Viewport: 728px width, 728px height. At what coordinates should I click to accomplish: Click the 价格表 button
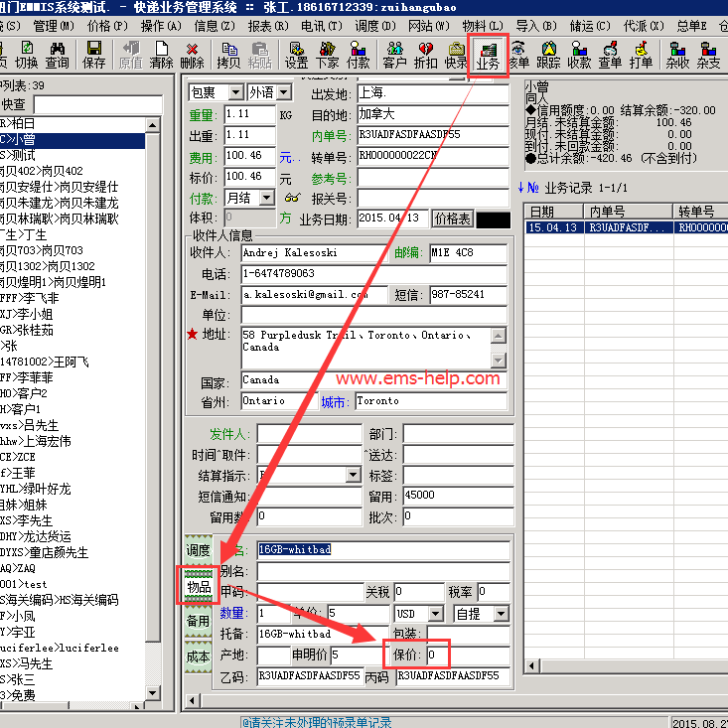point(452,218)
